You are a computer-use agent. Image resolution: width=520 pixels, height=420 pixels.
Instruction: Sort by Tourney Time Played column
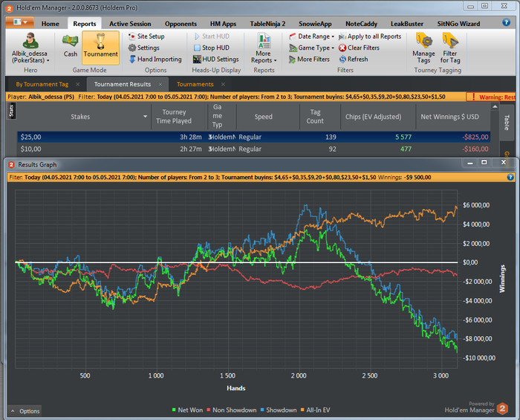[179, 117]
